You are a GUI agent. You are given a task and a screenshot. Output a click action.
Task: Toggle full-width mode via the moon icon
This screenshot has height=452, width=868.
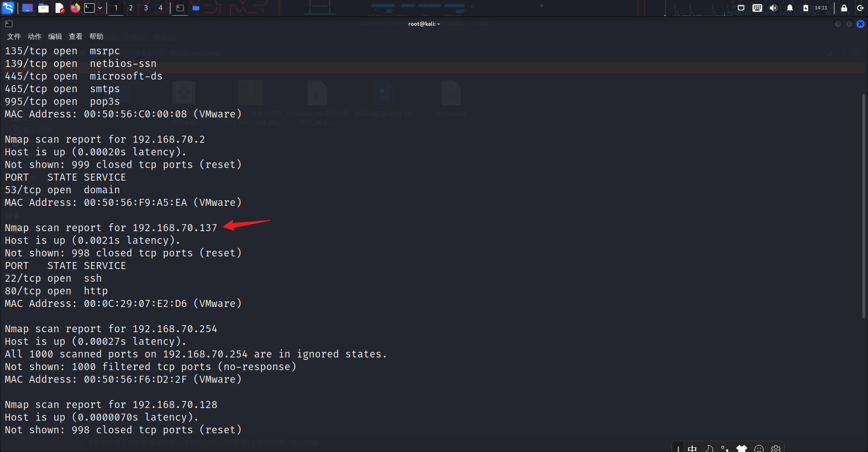pos(709,448)
